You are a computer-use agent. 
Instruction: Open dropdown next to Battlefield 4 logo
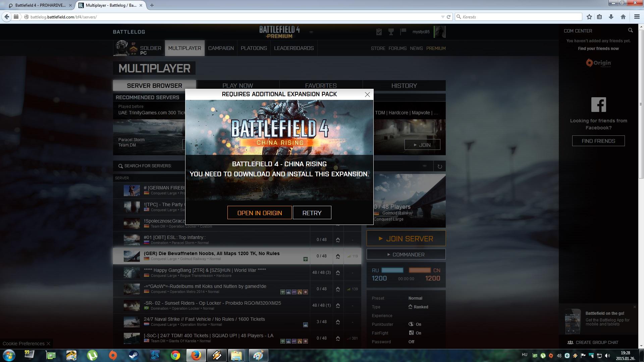pos(311,32)
